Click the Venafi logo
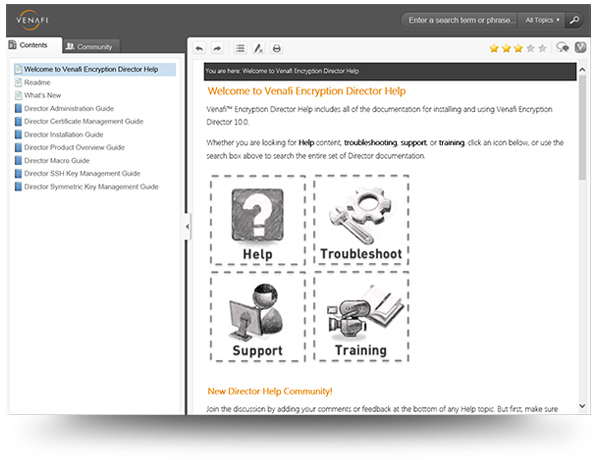The height and width of the screenshot is (460, 600). click(32, 20)
